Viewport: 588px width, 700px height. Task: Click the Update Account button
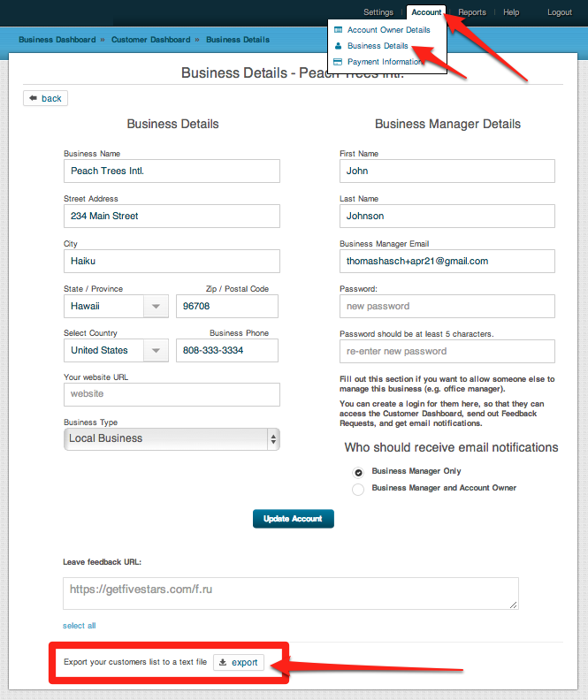(294, 519)
